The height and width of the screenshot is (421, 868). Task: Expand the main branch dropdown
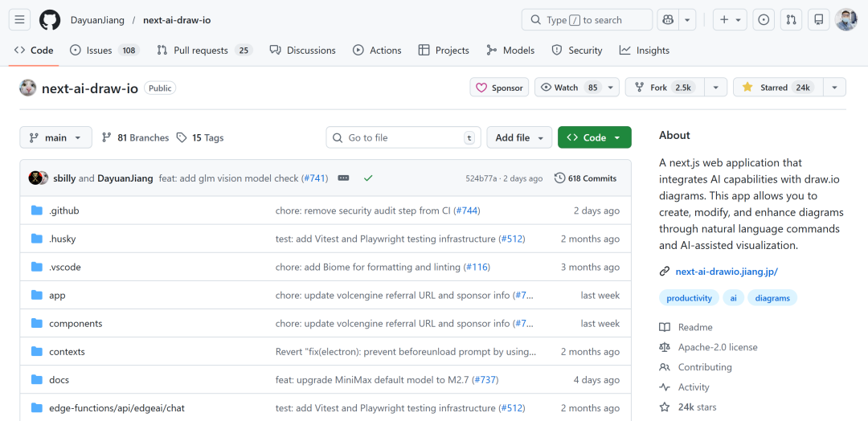click(55, 137)
